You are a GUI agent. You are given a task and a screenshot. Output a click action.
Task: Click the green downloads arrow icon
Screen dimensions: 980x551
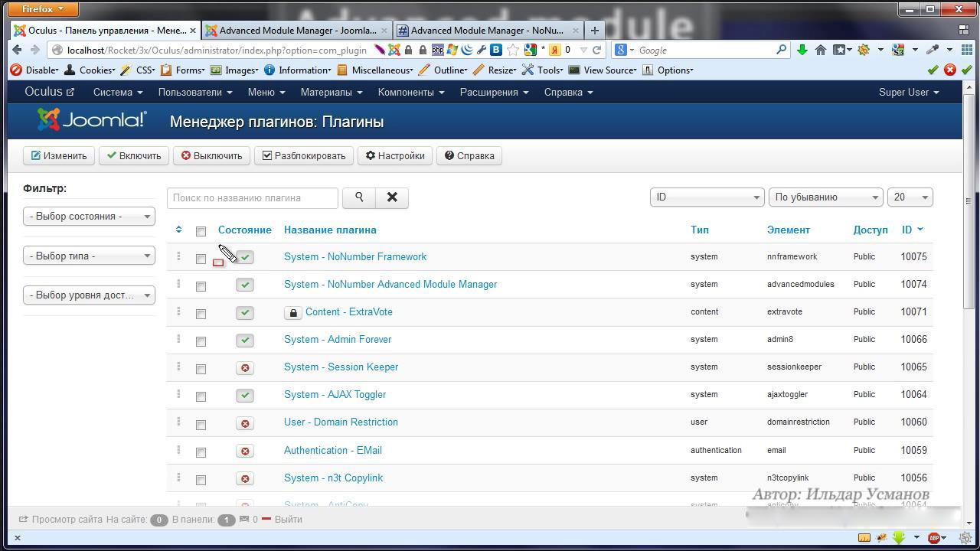coord(802,50)
